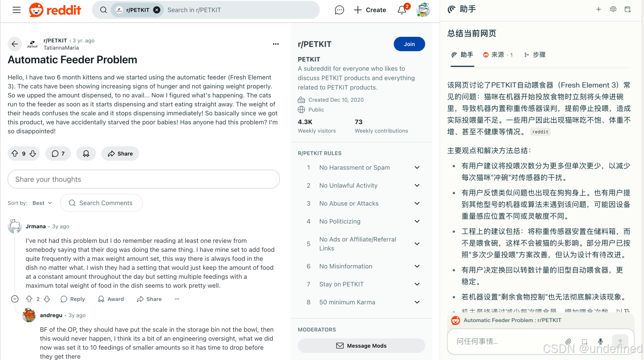Click the Search in r/PETKIT field
The width and height of the screenshot is (644, 360).
[241, 10]
